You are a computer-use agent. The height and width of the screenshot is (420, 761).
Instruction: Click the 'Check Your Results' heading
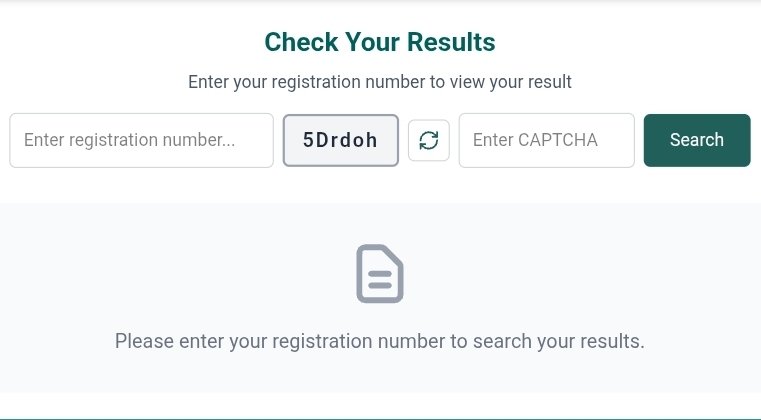[x=380, y=42]
